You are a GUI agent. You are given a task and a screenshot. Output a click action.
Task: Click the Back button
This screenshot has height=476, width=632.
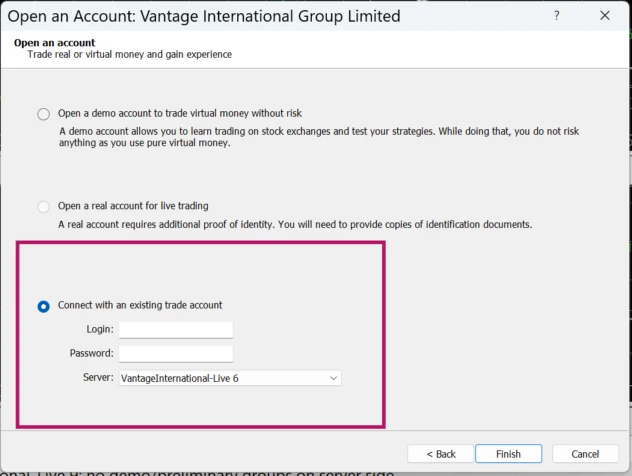(441, 454)
